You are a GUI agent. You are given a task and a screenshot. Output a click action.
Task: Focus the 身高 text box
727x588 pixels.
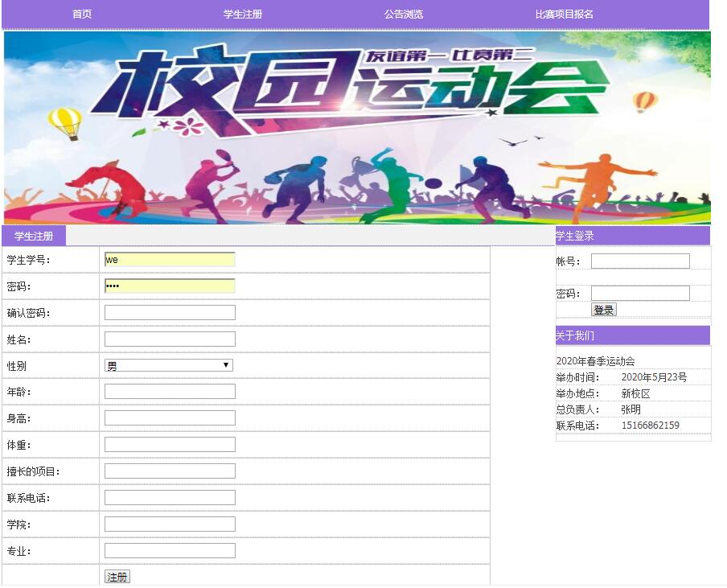click(x=170, y=417)
